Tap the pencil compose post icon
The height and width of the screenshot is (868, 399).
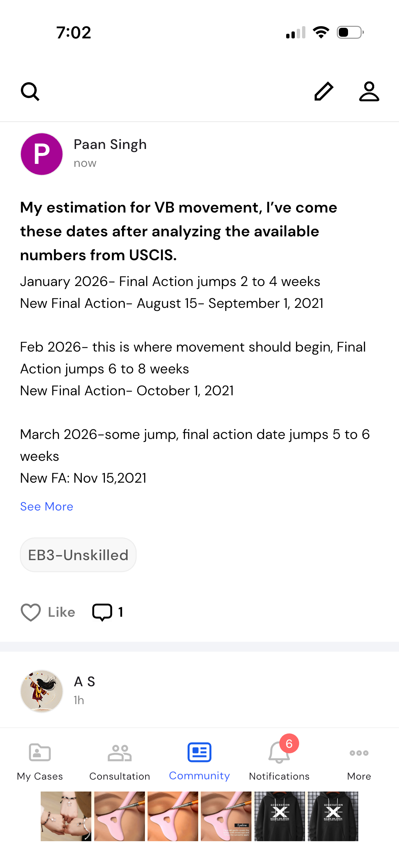click(x=324, y=91)
